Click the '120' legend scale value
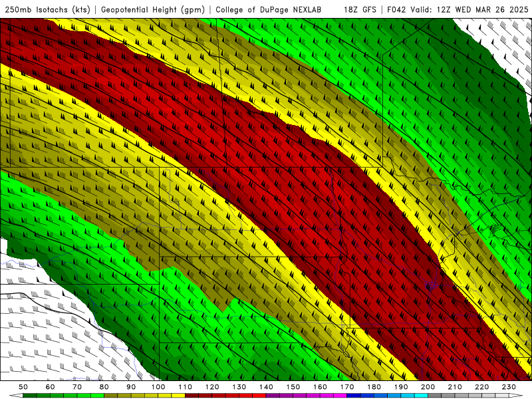The height and width of the screenshot is (399, 532). (x=212, y=387)
